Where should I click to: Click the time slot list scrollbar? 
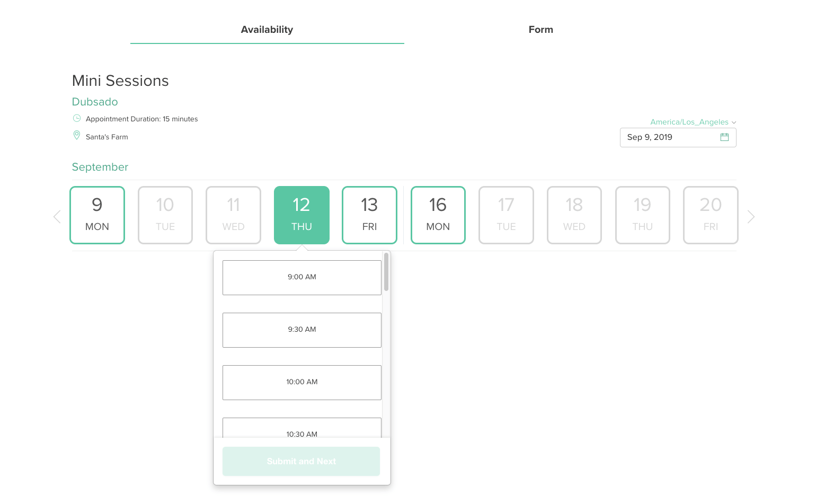386,272
